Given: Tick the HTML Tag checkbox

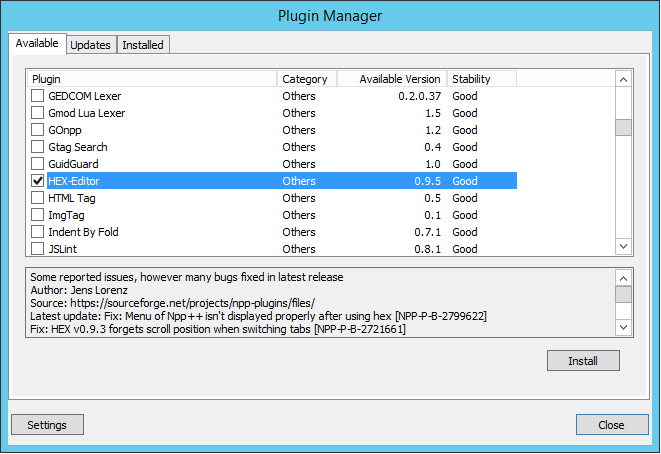Looking at the screenshot, I should 38,198.
